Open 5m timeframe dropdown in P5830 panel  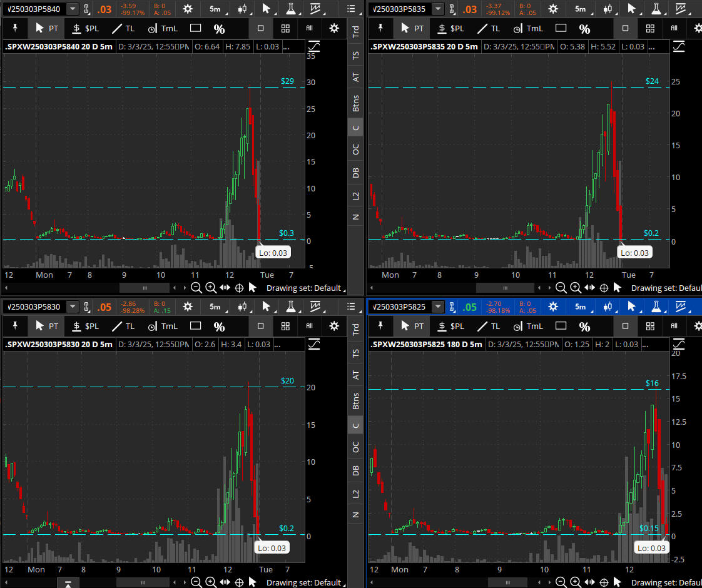pos(215,307)
